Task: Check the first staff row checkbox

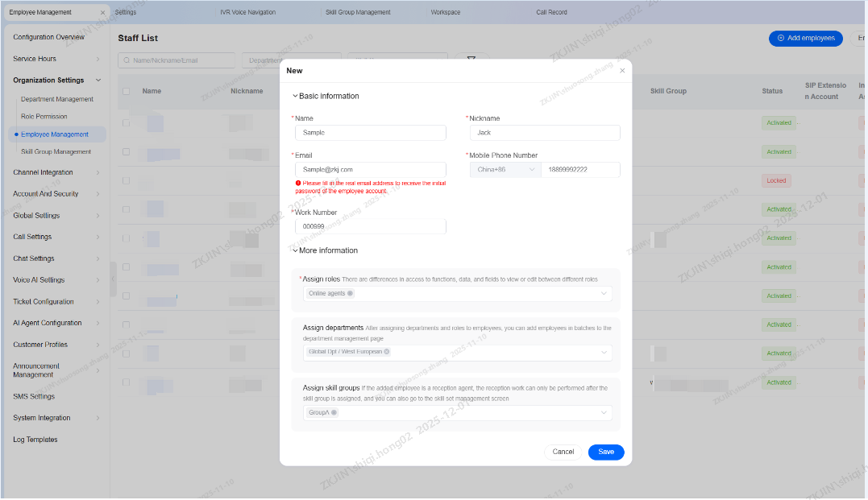Action: 126,123
